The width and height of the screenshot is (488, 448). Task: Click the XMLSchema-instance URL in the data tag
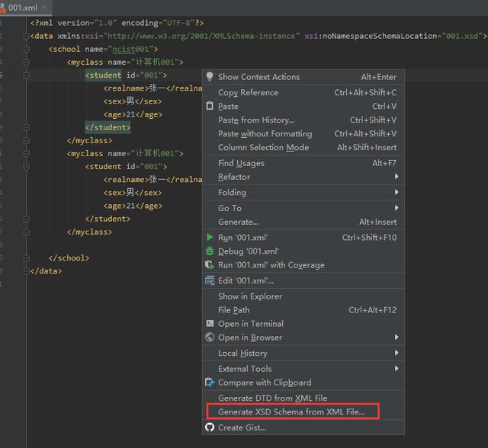[x=201, y=36]
